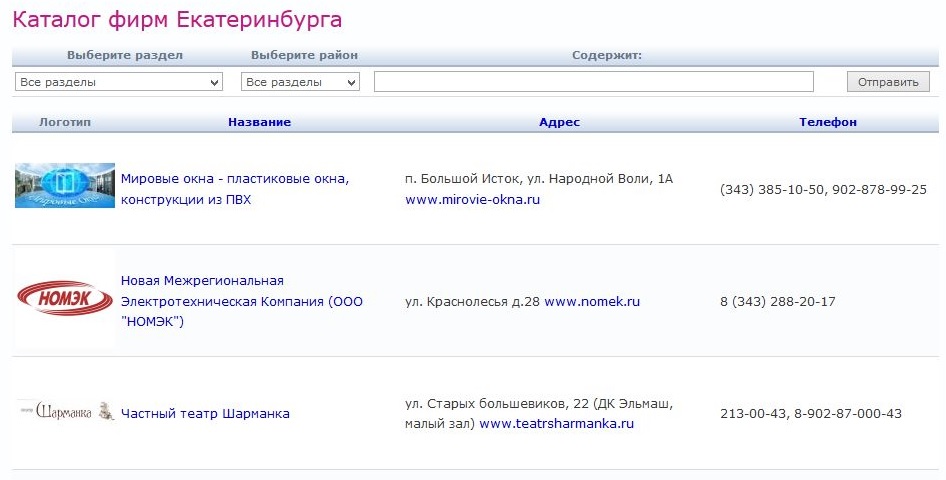946x480 pixels.
Task: Focus the 'Содержит' search text field
Action: coord(593,82)
